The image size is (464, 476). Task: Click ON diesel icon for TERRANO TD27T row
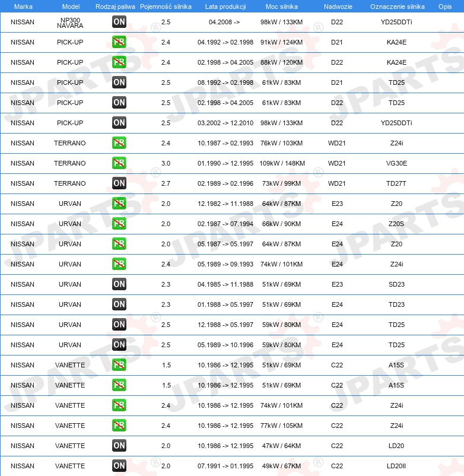(119, 183)
